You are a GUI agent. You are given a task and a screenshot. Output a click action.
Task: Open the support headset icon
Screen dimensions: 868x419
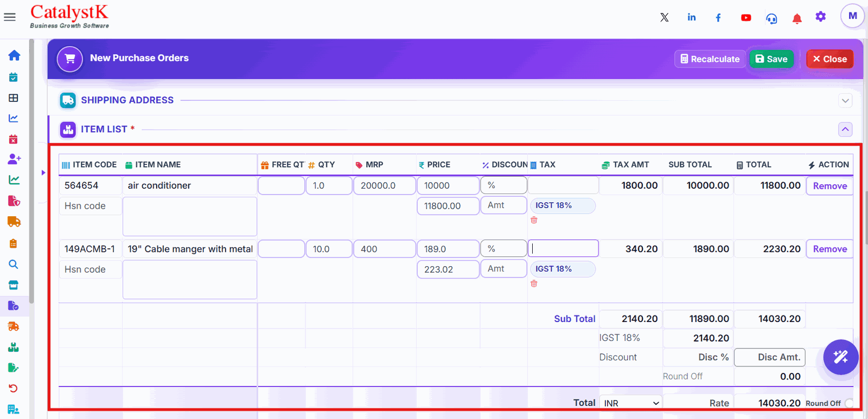pyautogui.click(x=771, y=18)
